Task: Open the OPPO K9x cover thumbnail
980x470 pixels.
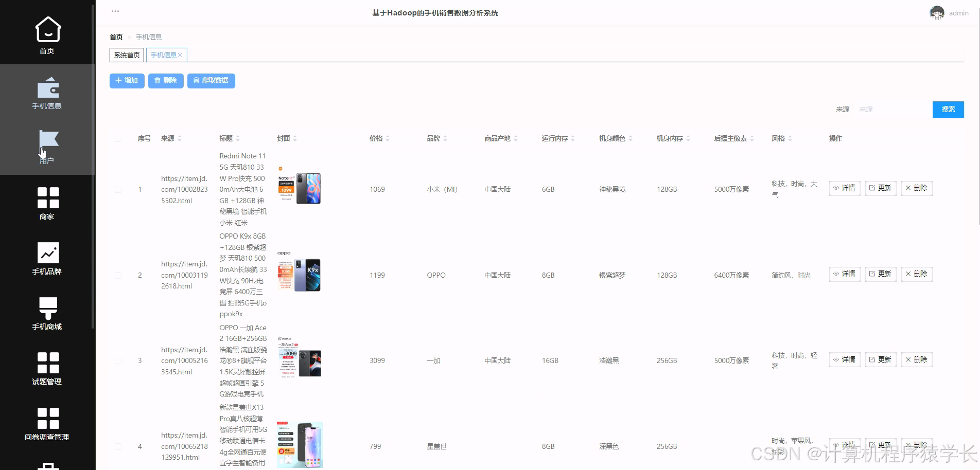Action: pos(299,272)
